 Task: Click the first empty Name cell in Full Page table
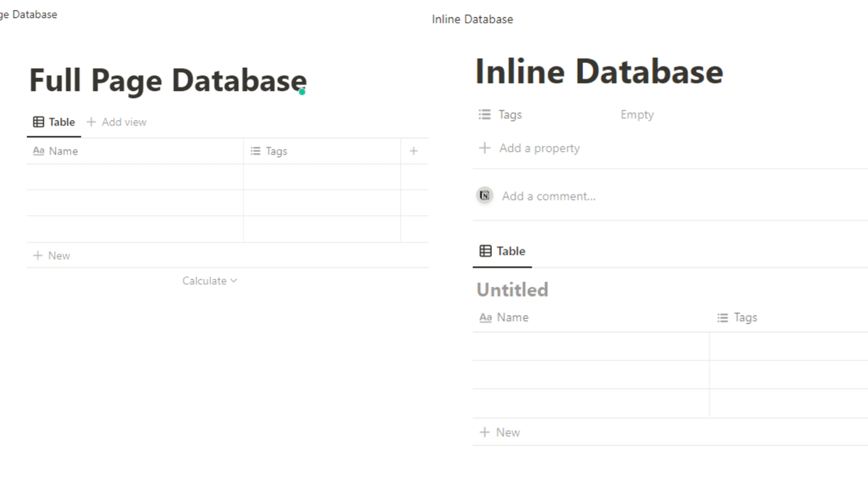(135, 177)
